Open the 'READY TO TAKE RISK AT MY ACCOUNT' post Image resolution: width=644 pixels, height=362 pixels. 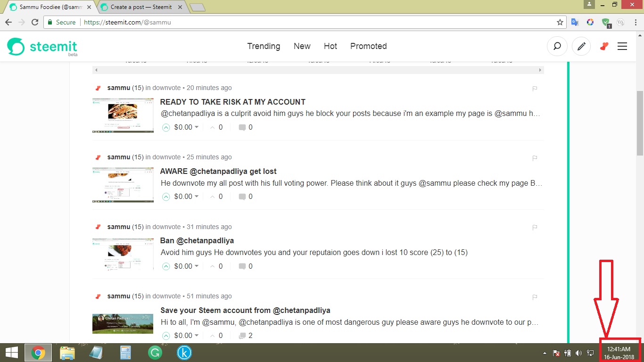tap(233, 102)
